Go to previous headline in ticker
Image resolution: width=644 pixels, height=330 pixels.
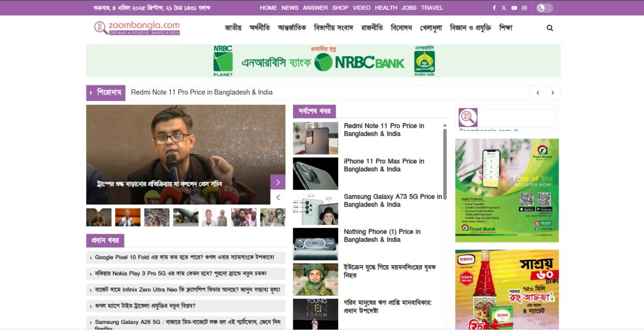[538, 93]
